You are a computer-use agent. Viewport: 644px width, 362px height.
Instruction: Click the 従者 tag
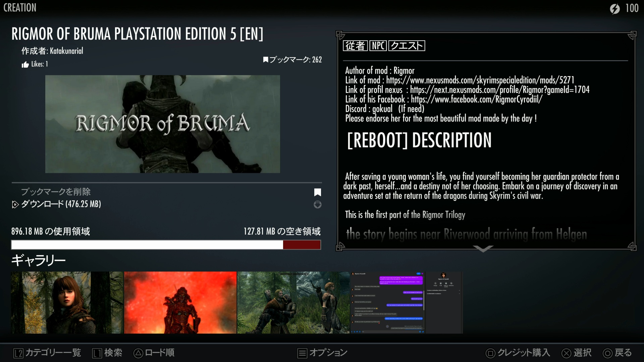point(355,46)
